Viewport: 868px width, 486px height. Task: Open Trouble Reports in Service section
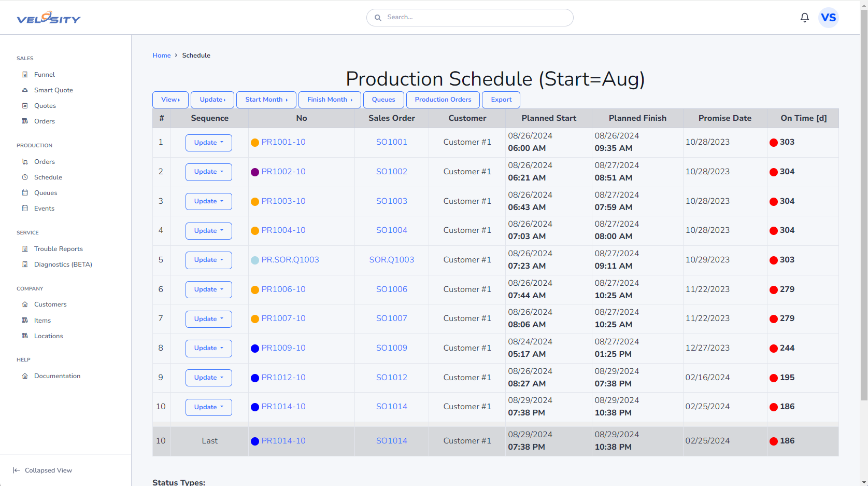click(x=58, y=249)
